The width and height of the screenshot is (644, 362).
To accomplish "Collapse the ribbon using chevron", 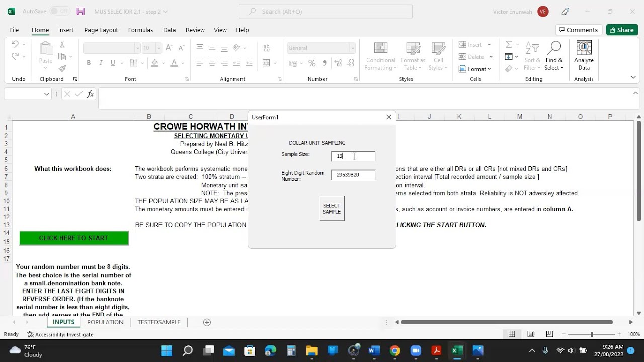I will coord(633,77).
